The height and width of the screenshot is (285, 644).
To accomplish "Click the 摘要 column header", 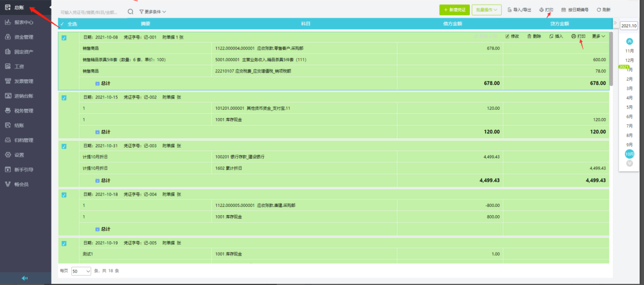I will 146,24.
